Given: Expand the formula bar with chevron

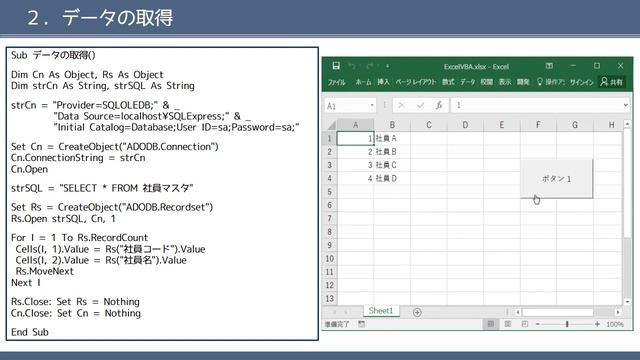Looking at the screenshot, I should pos(625,105).
